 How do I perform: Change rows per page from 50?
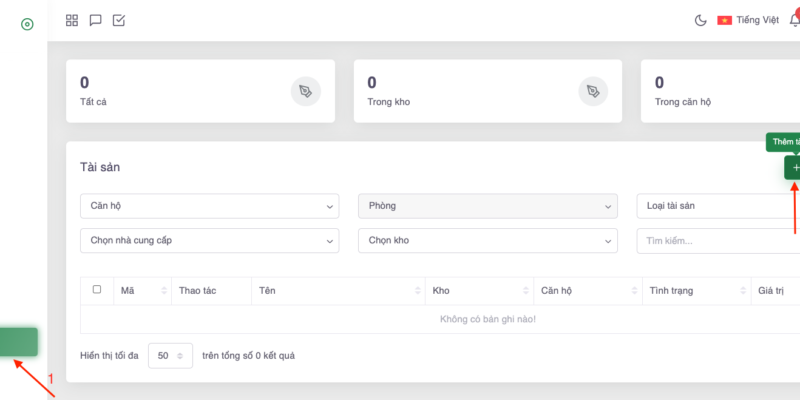pos(171,355)
